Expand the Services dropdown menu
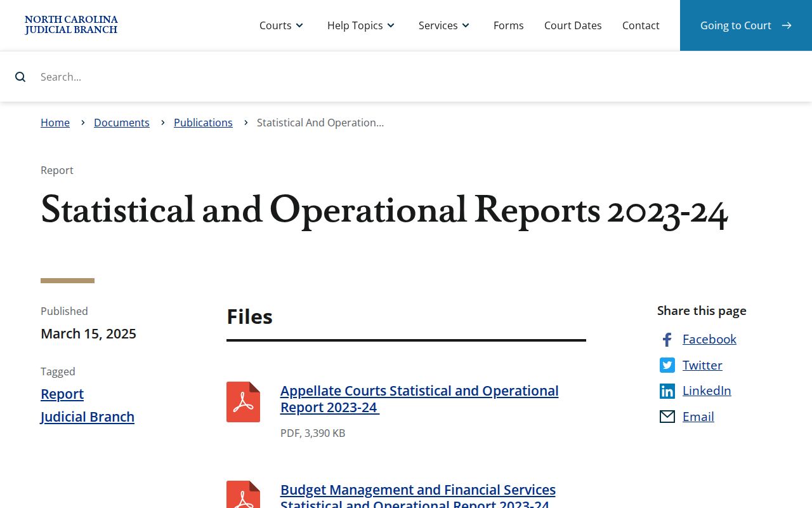 click(444, 25)
